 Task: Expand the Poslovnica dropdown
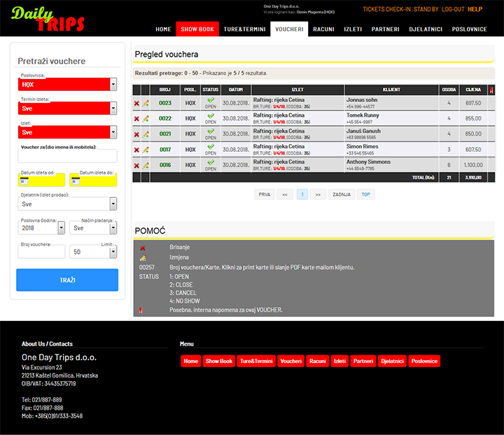tap(113, 84)
